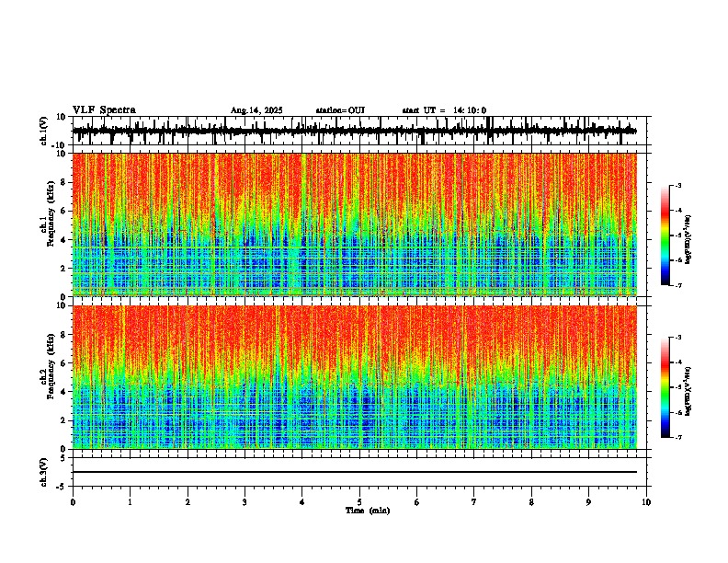728x563 pixels.
Task: Click the "4" kHz tick on ch.2 frequency axis
Action: tap(64, 392)
